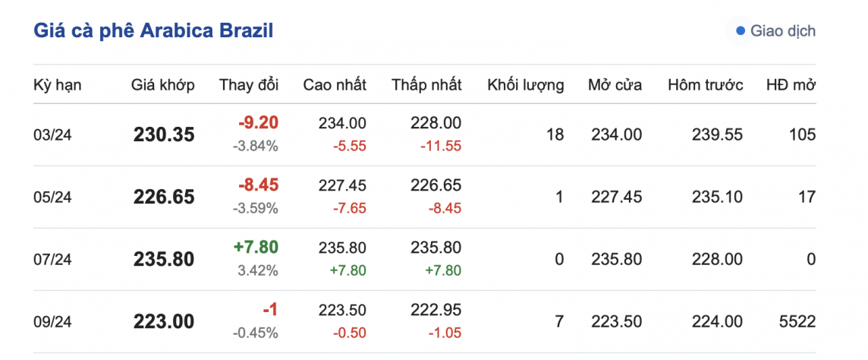Screen dimensions: 868x360
Task: Click the HĐ mở column header
Action: 791,85
